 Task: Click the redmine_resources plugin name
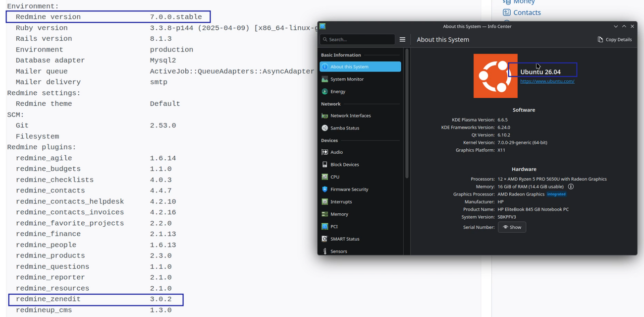point(53,288)
